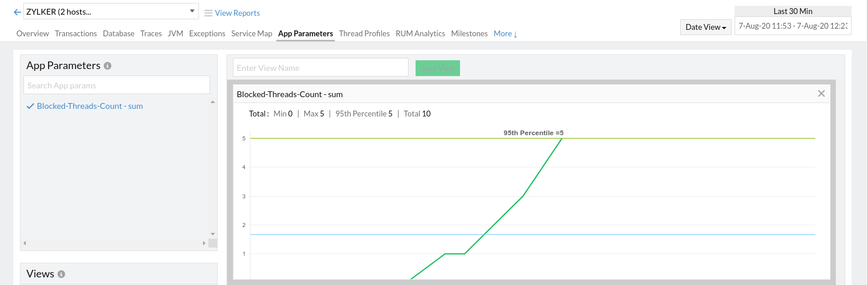This screenshot has height=285, width=868.
Task: Focus the Search App params field
Action: point(116,85)
